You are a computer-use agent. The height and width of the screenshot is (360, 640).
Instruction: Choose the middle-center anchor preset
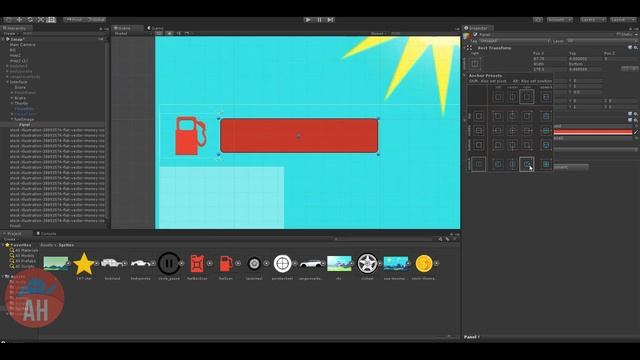pyautogui.click(x=512, y=131)
